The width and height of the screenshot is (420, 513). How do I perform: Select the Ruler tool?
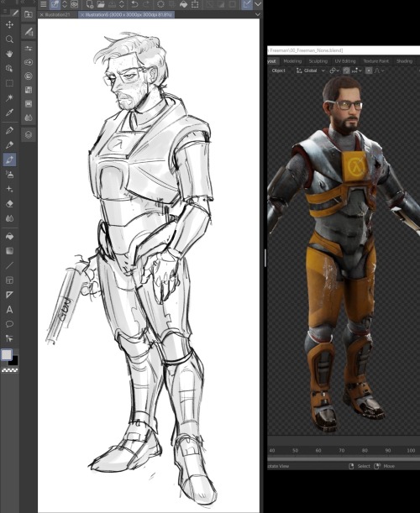point(9,295)
